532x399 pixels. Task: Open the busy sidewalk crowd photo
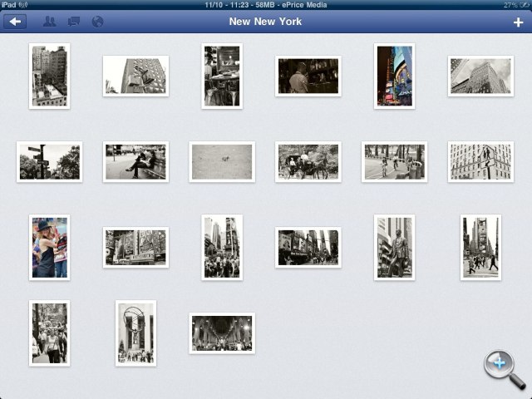pos(50,333)
